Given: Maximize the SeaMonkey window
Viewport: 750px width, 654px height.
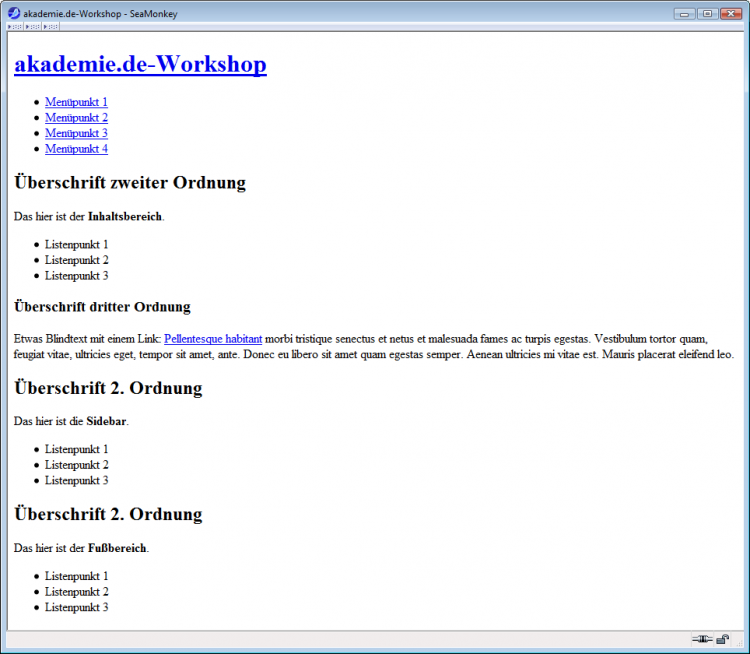Looking at the screenshot, I should pyautogui.click(x=707, y=13).
